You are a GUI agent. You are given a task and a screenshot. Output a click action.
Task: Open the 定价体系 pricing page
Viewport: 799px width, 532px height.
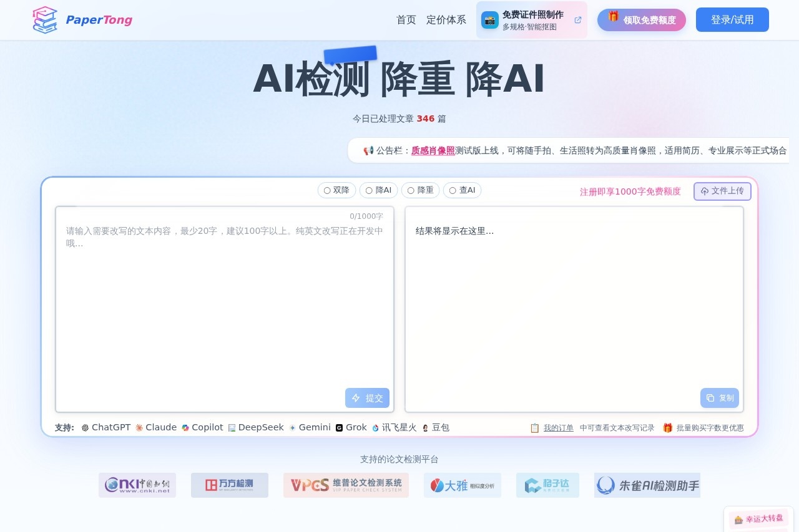pyautogui.click(x=446, y=19)
